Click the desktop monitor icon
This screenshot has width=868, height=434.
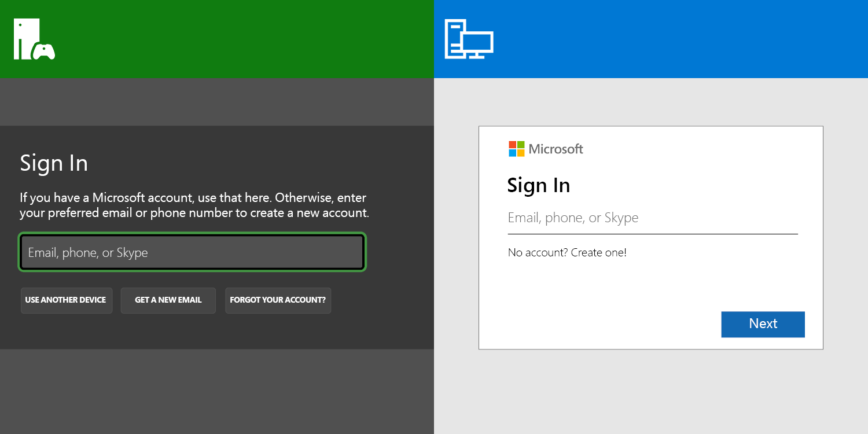pos(477,44)
